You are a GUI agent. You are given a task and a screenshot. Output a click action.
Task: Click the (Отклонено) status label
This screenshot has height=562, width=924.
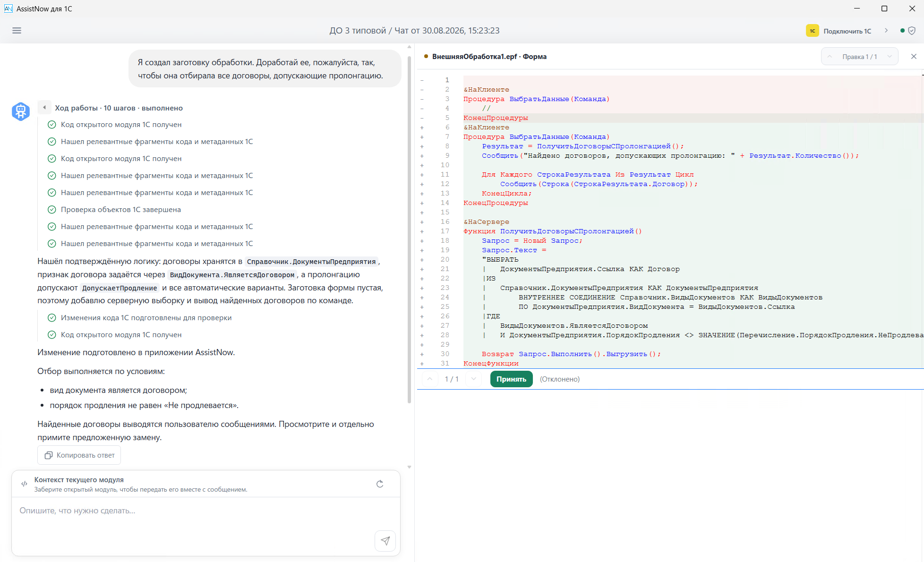pos(560,379)
